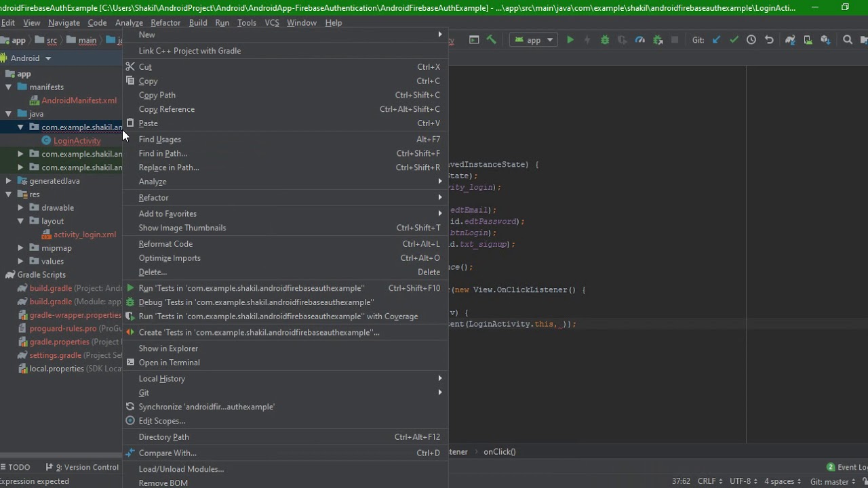Click the Stop square icon

tap(675, 40)
